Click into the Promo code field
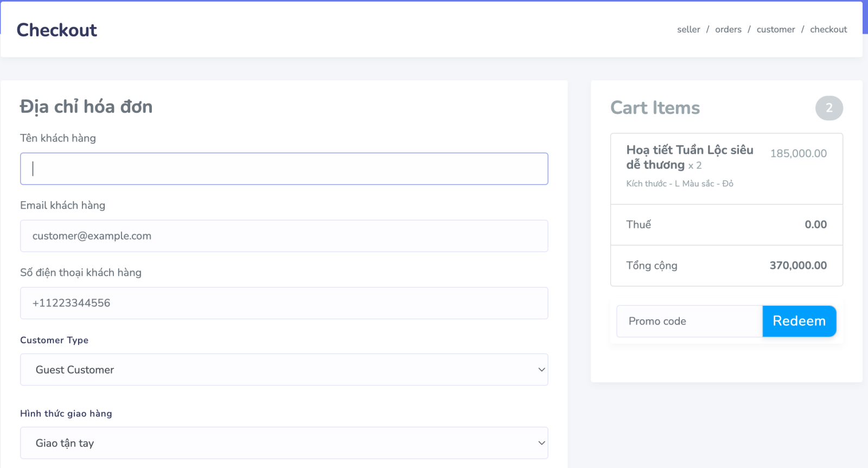The height and width of the screenshot is (468, 868). (689, 321)
